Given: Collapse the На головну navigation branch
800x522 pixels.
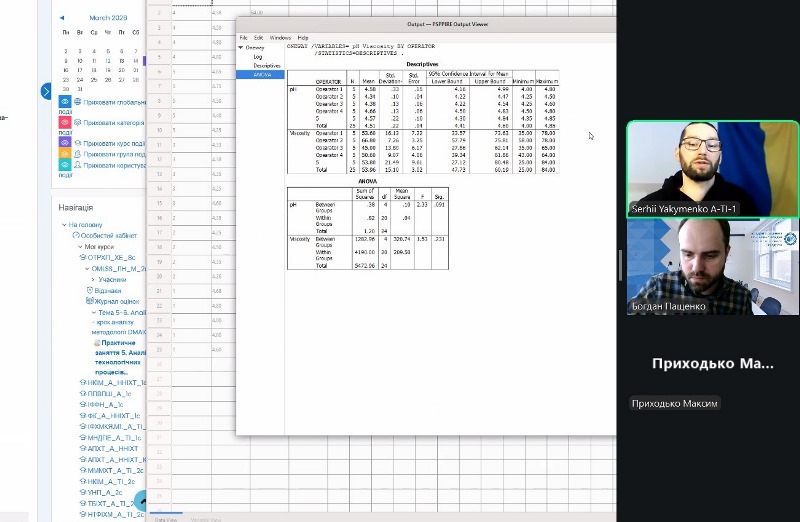Looking at the screenshot, I should (64, 225).
